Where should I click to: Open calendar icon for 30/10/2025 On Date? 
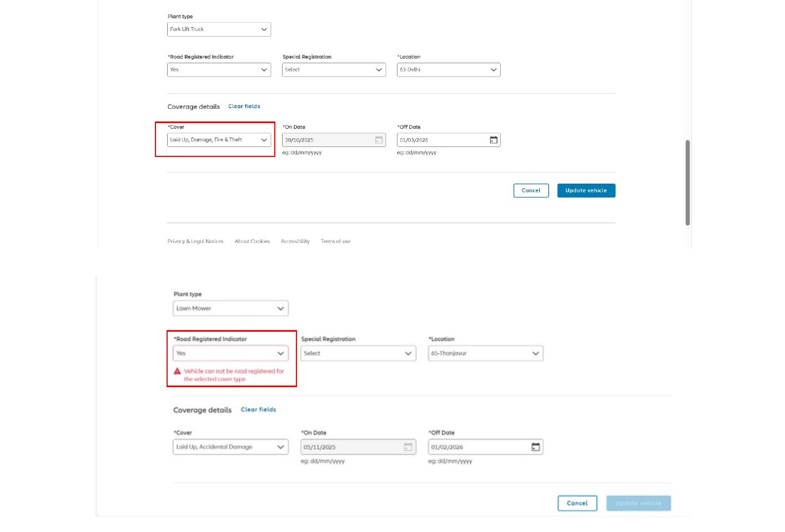coord(379,140)
